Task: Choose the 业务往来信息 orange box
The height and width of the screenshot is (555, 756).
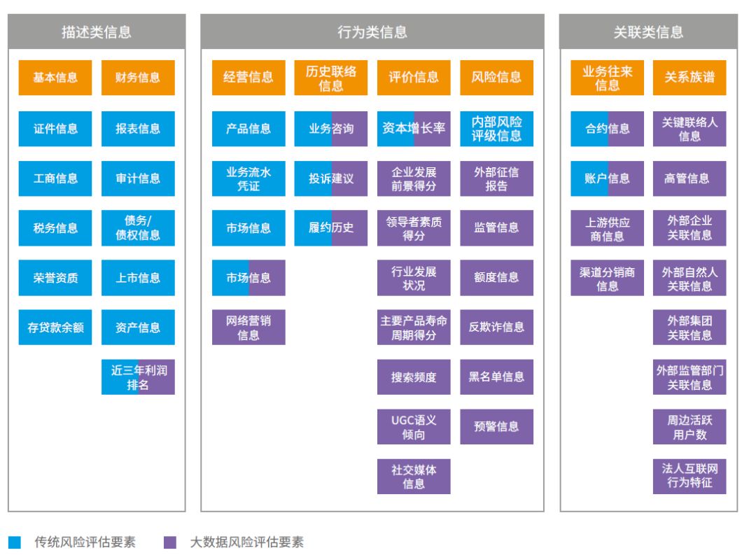Action: pyautogui.click(x=607, y=78)
